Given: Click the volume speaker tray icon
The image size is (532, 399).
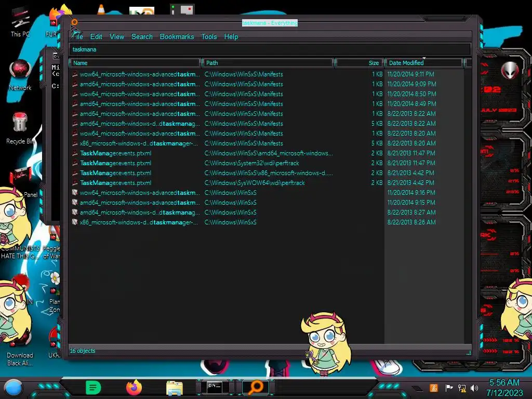Looking at the screenshot, I should coord(474,388).
